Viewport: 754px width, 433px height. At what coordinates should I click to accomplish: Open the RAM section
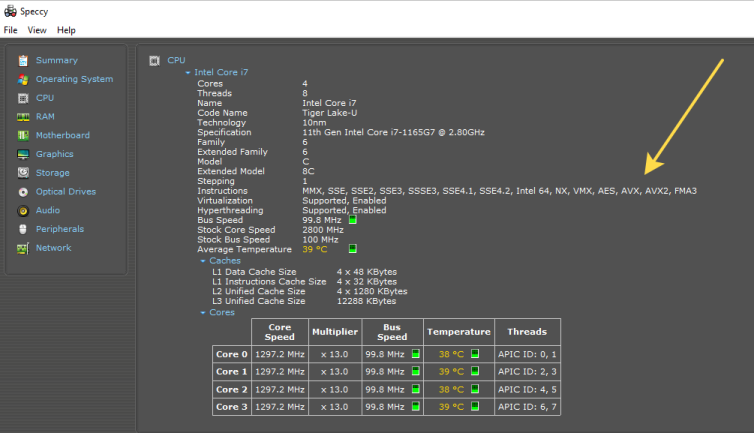pos(45,117)
